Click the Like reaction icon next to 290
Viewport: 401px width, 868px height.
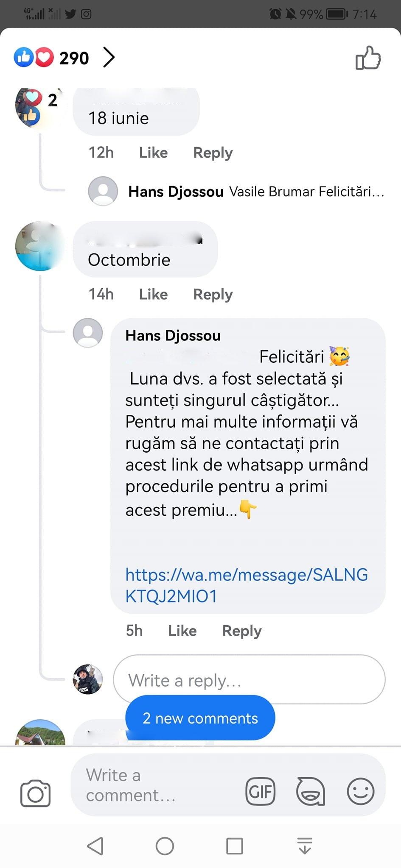click(25, 57)
